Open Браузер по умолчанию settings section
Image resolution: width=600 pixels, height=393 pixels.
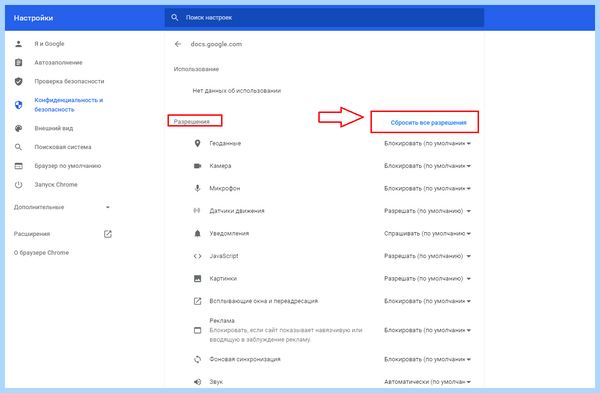pos(68,166)
